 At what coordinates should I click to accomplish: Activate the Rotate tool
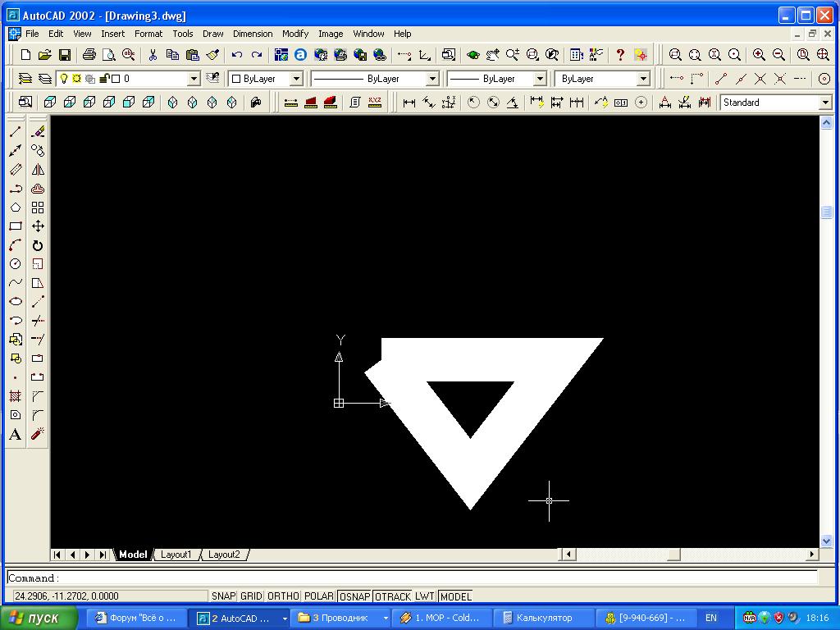tap(38, 245)
